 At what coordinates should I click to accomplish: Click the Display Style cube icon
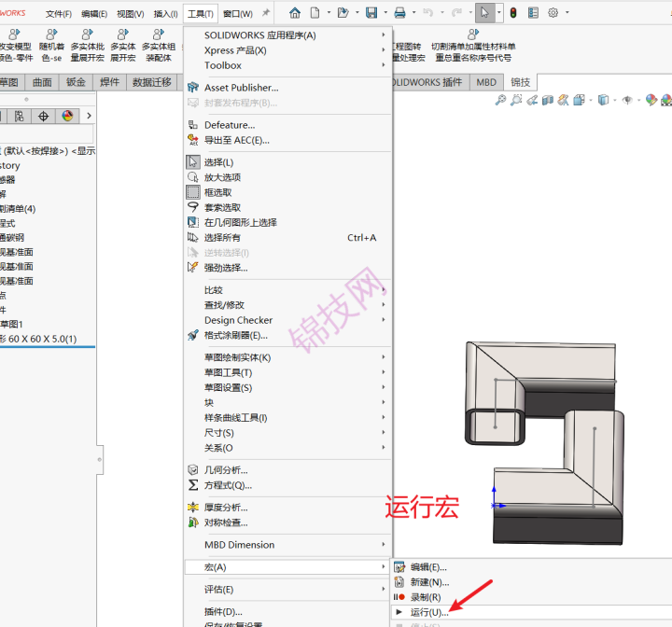click(604, 100)
